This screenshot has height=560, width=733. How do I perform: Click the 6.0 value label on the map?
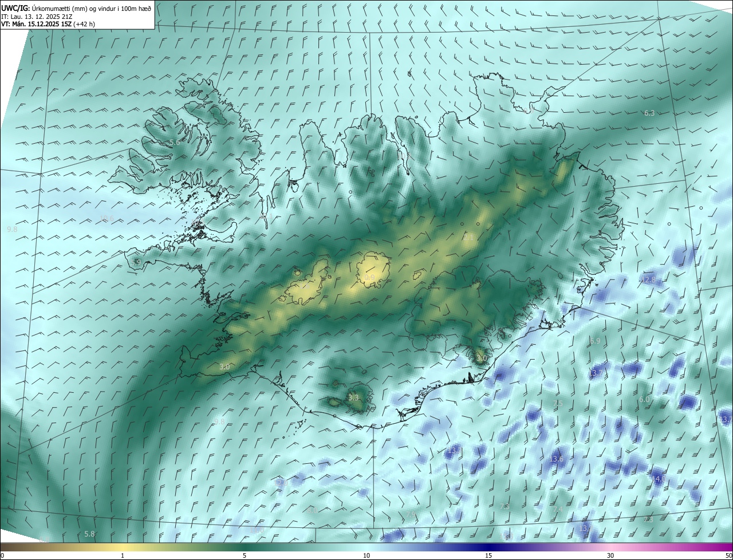644,399
